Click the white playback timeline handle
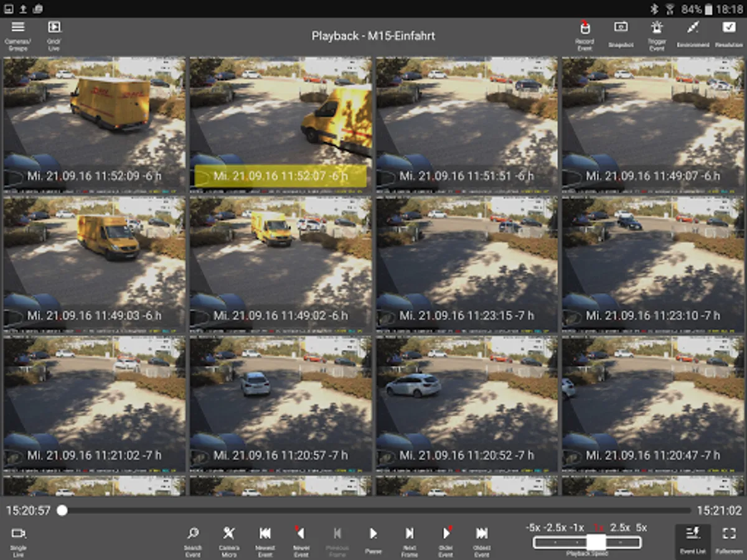The height and width of the screenshot is (560, 747). (62, 511)
